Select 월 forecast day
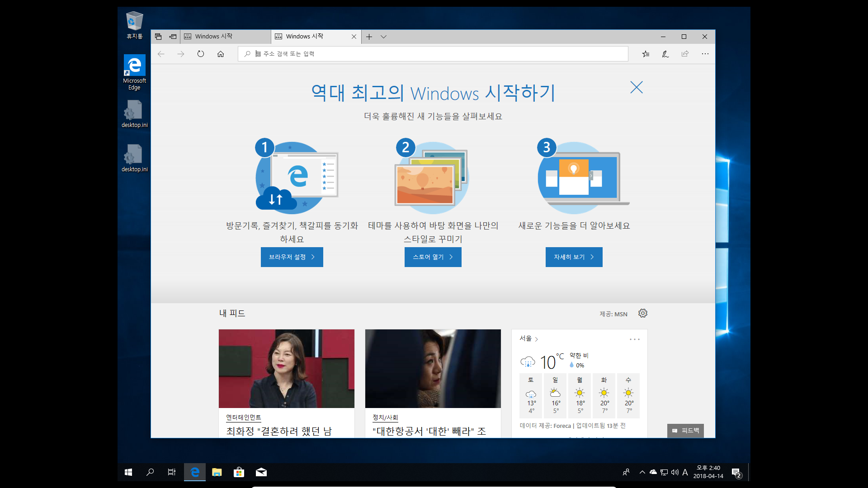868x488 pixels. (580, 396)
